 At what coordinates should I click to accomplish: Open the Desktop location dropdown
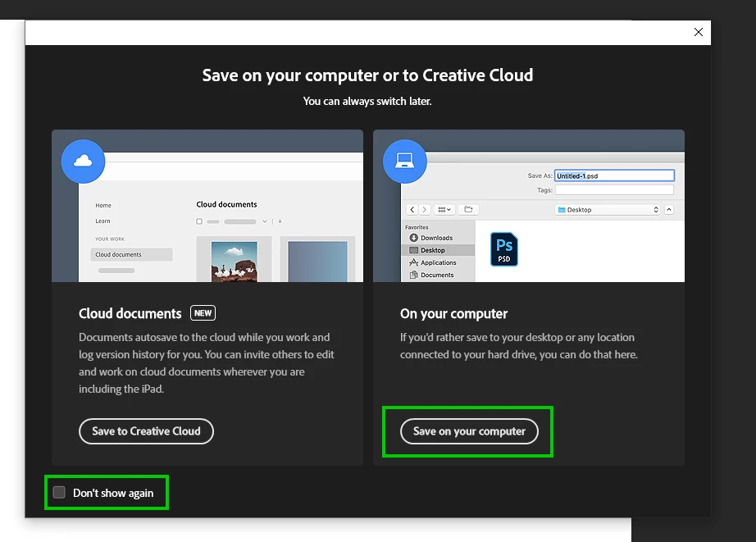pyautogui.click(x=608, y=210)
